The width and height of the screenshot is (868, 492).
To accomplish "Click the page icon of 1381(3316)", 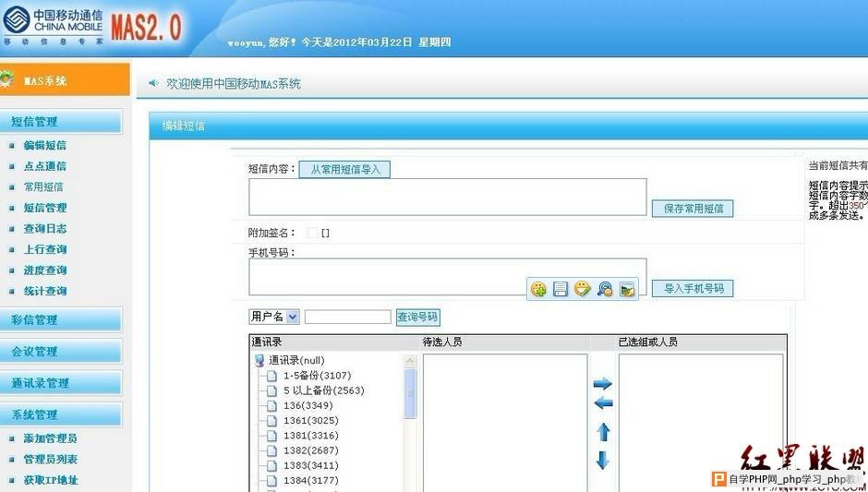I will pos(271,436).
